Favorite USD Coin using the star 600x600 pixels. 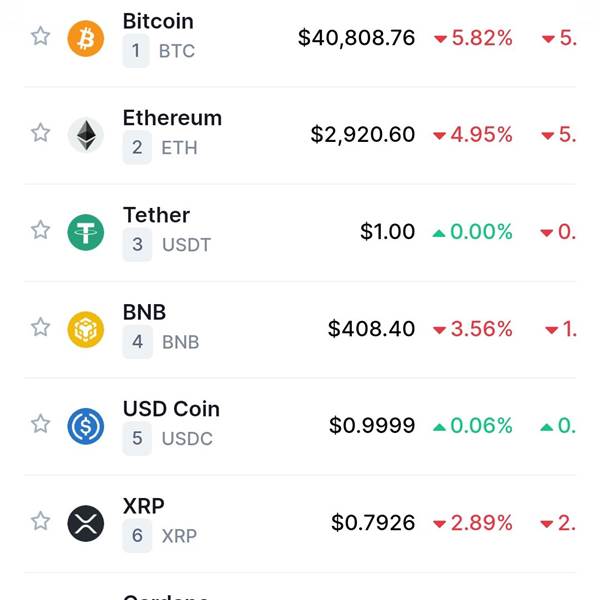point(40,424)
